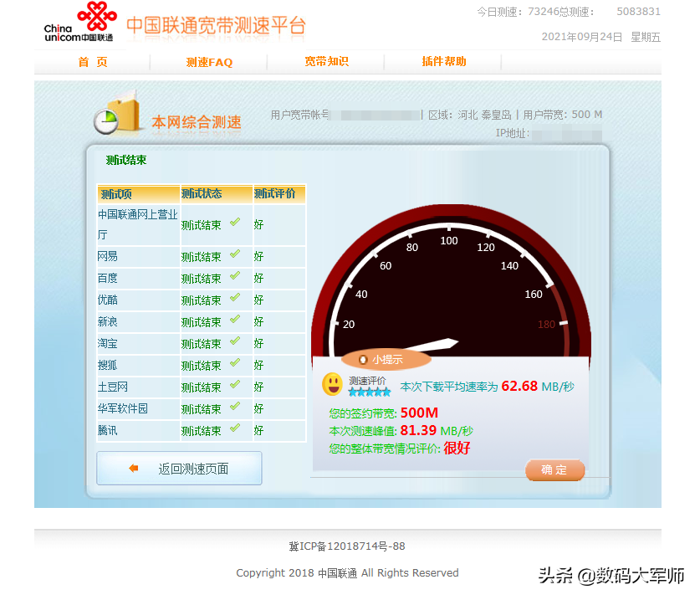
Task: Click the green checkmark in the 淘宝 row
Action: [235, 341]
